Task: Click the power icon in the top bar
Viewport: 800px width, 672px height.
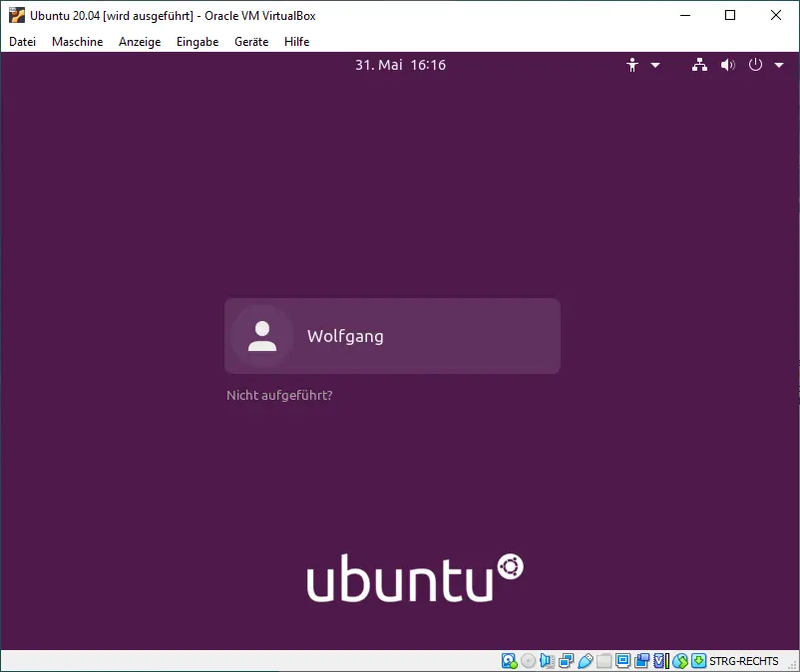Action: (755, 64)
